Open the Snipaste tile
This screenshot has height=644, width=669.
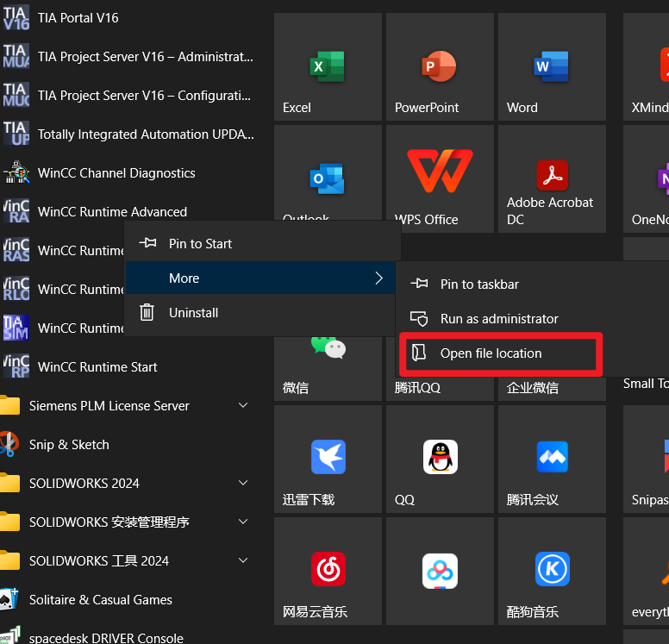(646, 460)
